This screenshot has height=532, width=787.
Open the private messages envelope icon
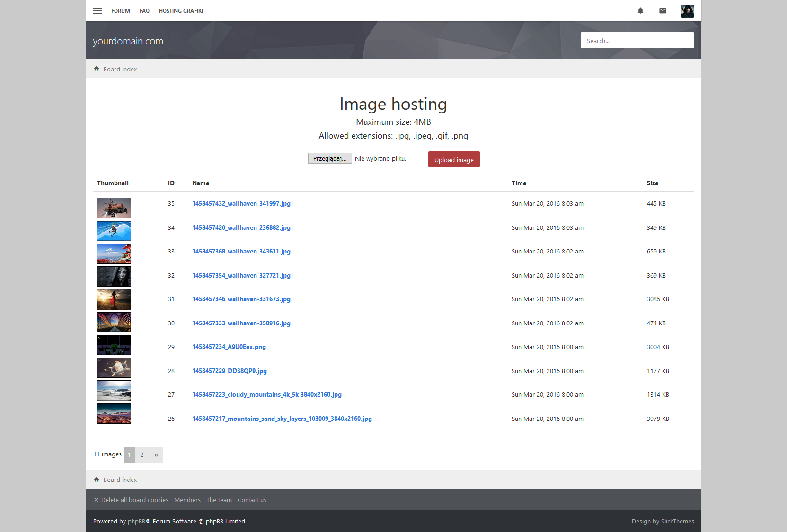[x=663, y=11]
